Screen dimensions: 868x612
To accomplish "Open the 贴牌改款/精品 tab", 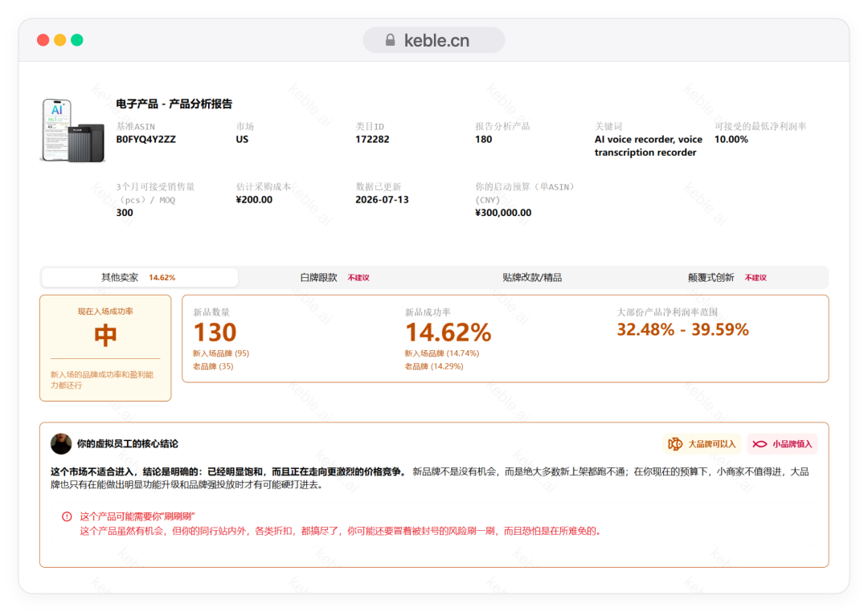I will click(x=532, y=277).
